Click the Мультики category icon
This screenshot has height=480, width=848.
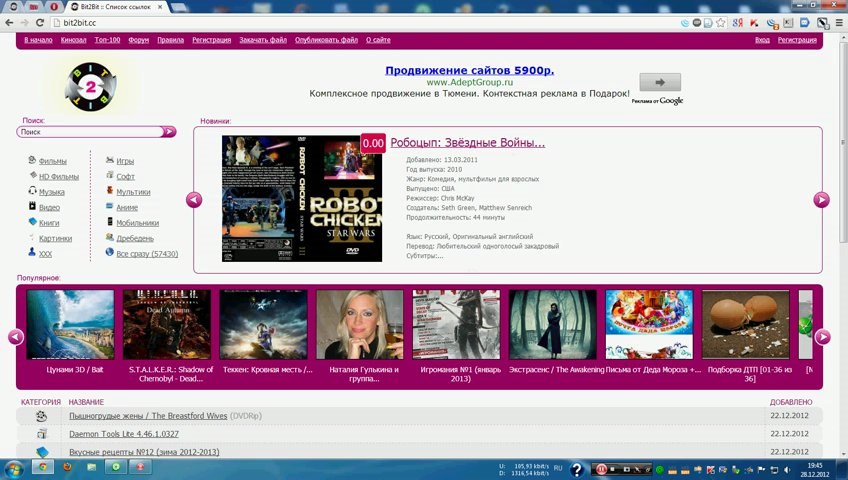click(x=109, y=191)
